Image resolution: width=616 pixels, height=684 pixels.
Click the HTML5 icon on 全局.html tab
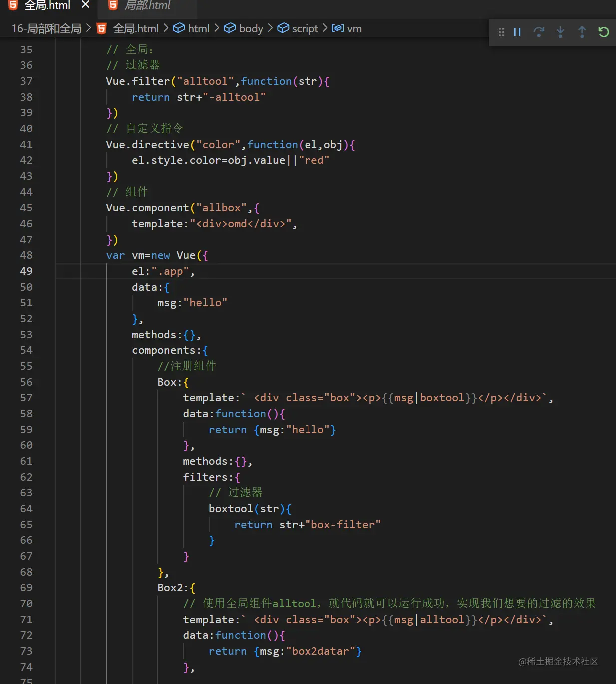[x=13, y=5]
